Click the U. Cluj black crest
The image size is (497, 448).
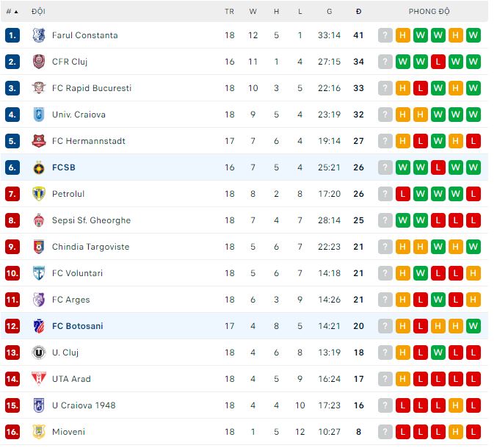click(39, 353)
